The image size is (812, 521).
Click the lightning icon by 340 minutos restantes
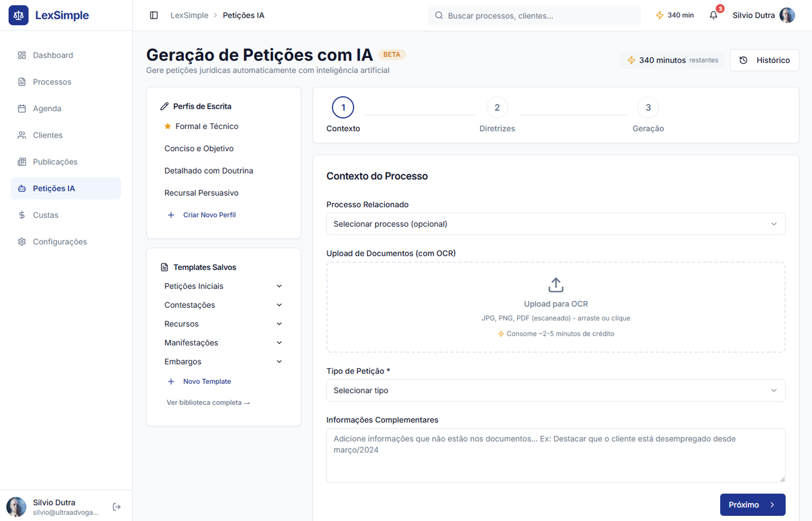point(631,60)
